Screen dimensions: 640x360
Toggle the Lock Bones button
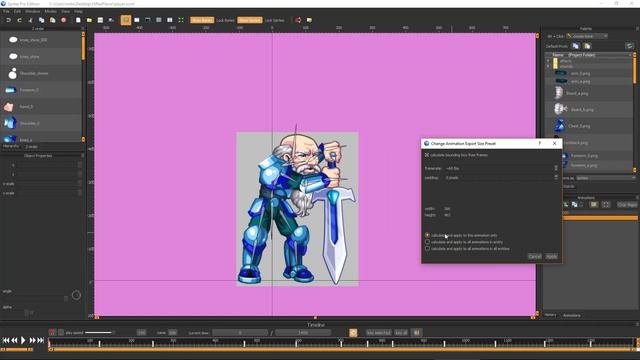tap(225, 20)
